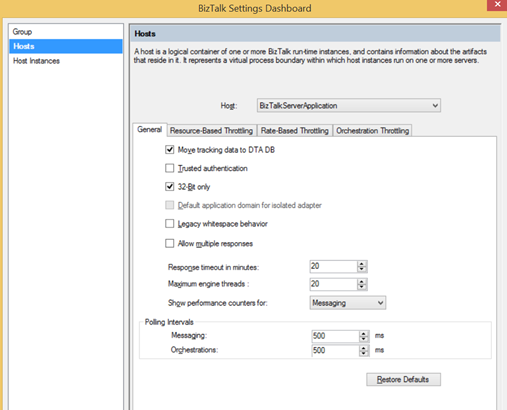Select Hosts in the left pane
507x410 pixels.
(66, 46)
